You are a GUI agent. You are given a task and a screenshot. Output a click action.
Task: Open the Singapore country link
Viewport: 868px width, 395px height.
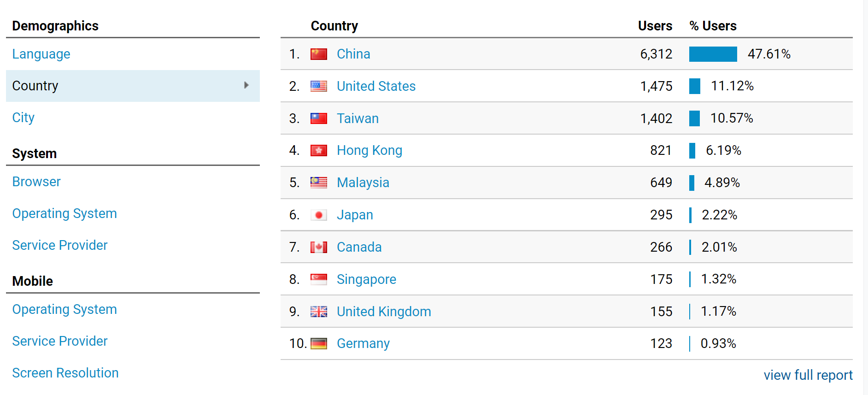click(x=366, y=279)
